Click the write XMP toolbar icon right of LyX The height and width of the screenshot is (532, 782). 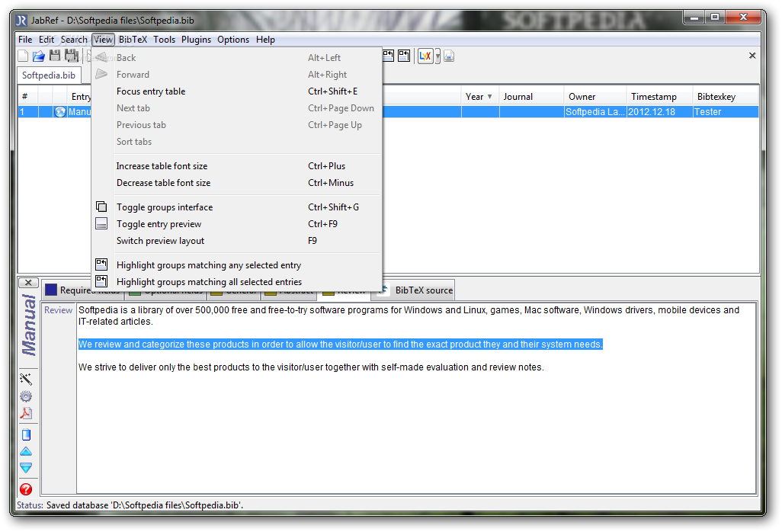point(449,56)
